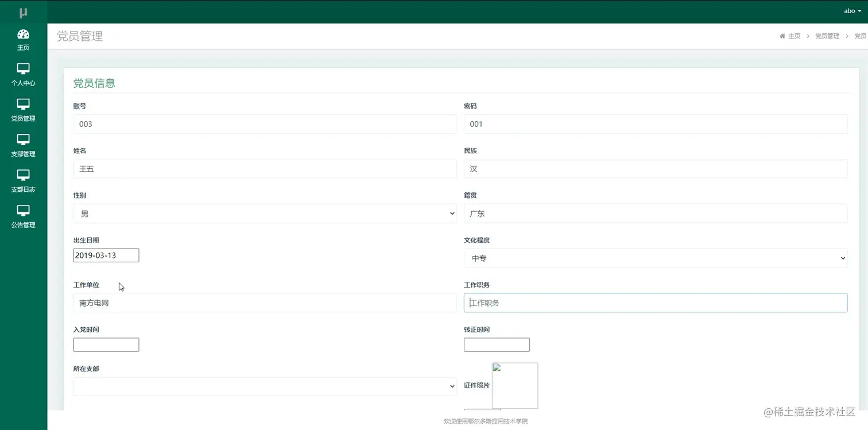This screenshot has width=868, height=430.
Task: Click the 出生日期 date field 2019-03-13
Action: pyautogui.click(x=106, y=255)
